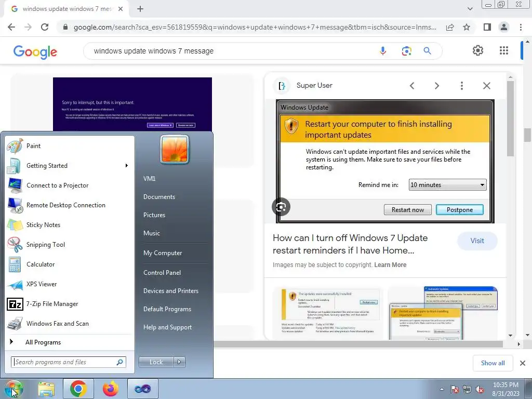Open Sticky Notes
The width and height of the screenshot is (532, 399).
[69, 224]
